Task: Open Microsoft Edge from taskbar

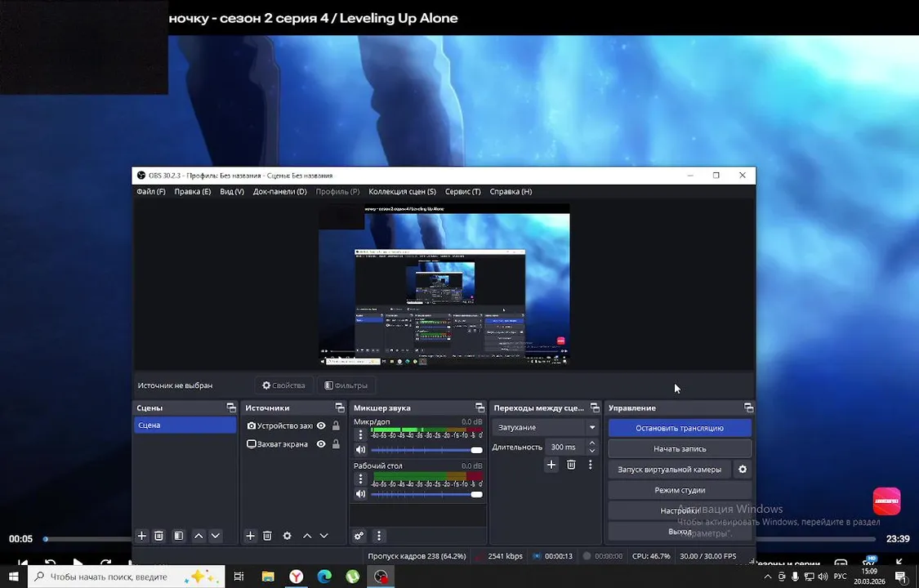Action: click(324, 577)
